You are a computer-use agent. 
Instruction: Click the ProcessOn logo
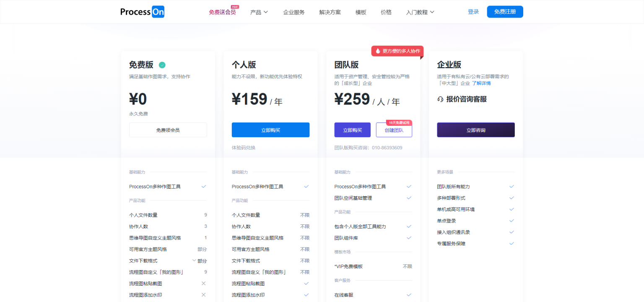(x=142, y=12)
